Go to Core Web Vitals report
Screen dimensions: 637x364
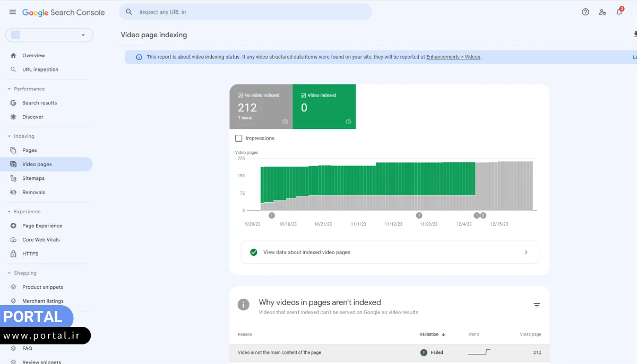(41, 240)
